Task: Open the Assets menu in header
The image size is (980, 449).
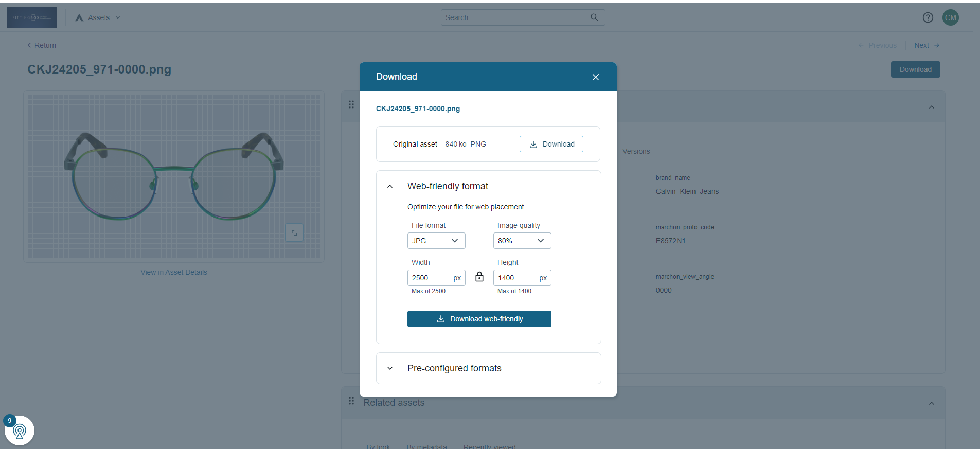Action: pos(98,17)
